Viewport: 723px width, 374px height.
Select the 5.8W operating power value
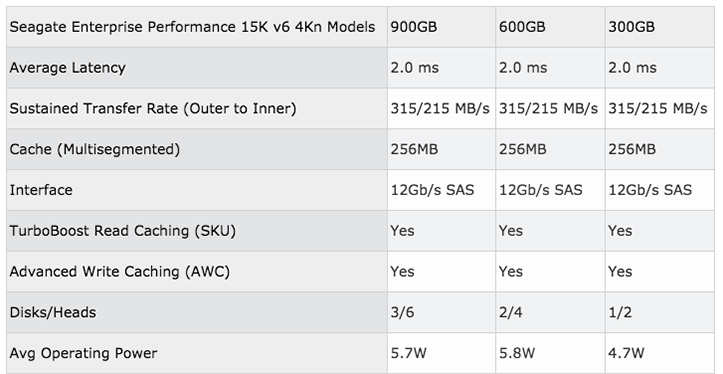click(x=517, y=353)
